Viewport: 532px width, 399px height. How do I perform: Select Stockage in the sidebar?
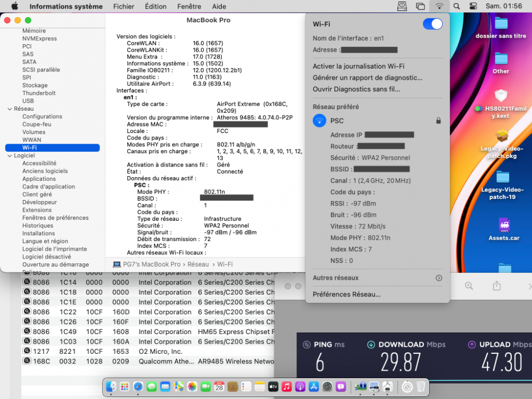point(35,85)
